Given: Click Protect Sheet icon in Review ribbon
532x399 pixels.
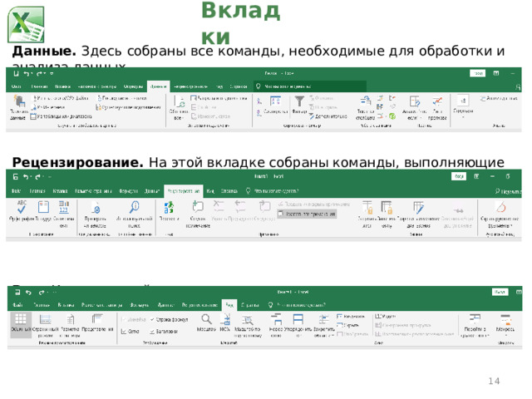Looking at the screenshot, I should (x=367, y=207).
